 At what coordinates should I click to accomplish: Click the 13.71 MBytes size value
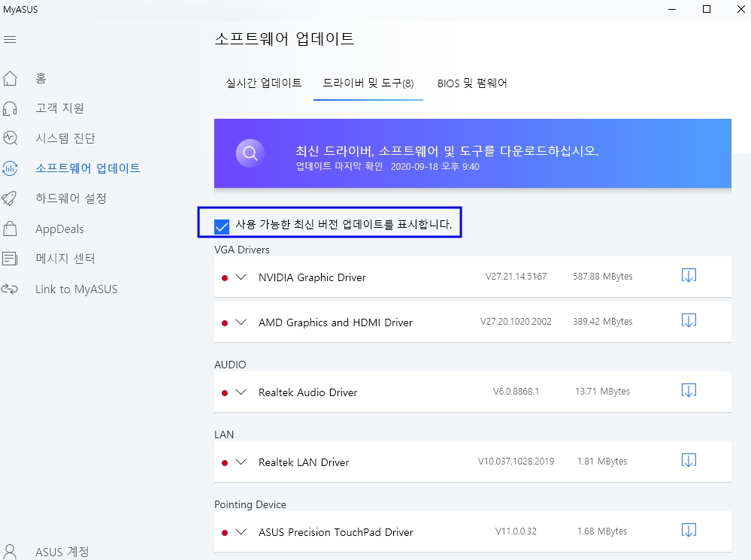[602, 392]
